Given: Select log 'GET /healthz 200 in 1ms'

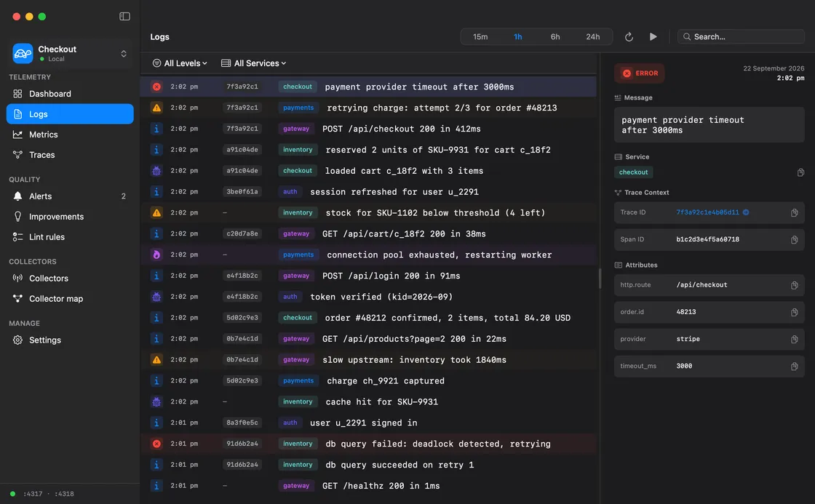Looking at the screenshot, I should [x=368, y=486].
